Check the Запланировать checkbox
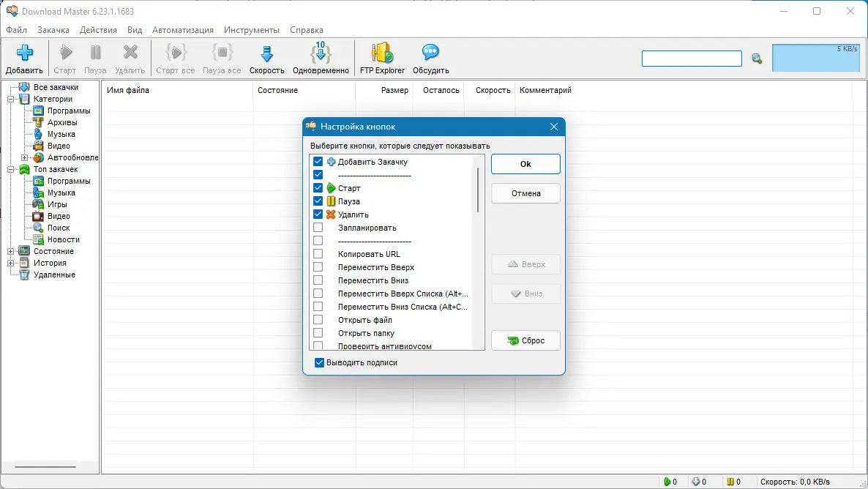The image size is (868, 489). [318, 228]
